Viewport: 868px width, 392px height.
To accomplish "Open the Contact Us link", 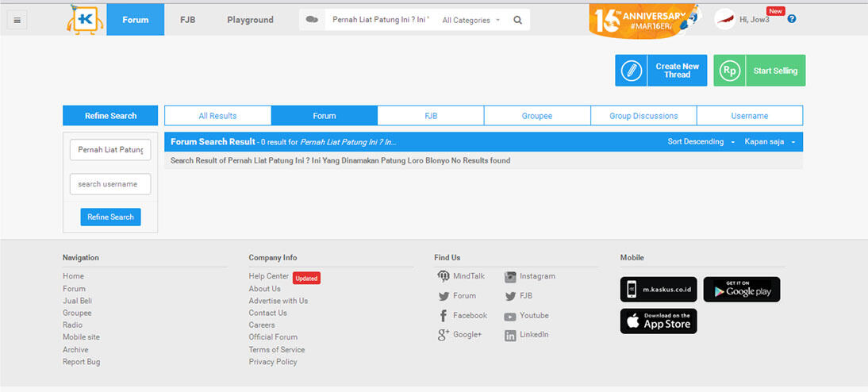I will (x=268, y=313).
